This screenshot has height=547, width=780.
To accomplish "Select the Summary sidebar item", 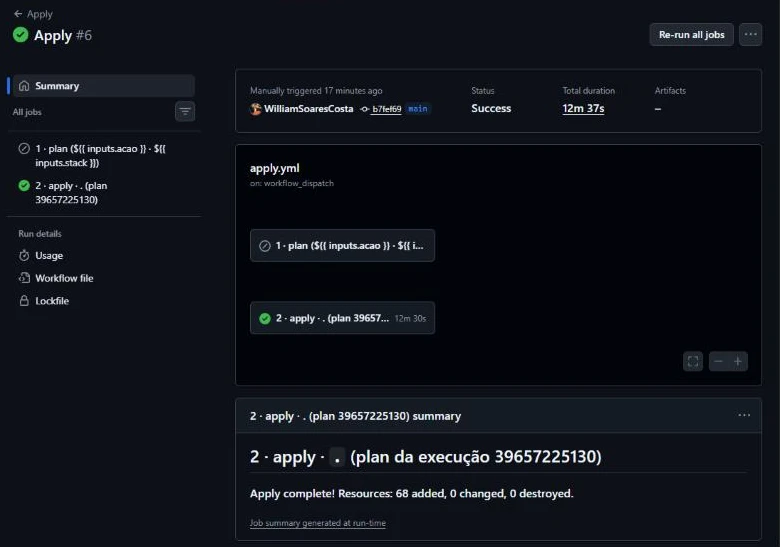I will (104, 86).
